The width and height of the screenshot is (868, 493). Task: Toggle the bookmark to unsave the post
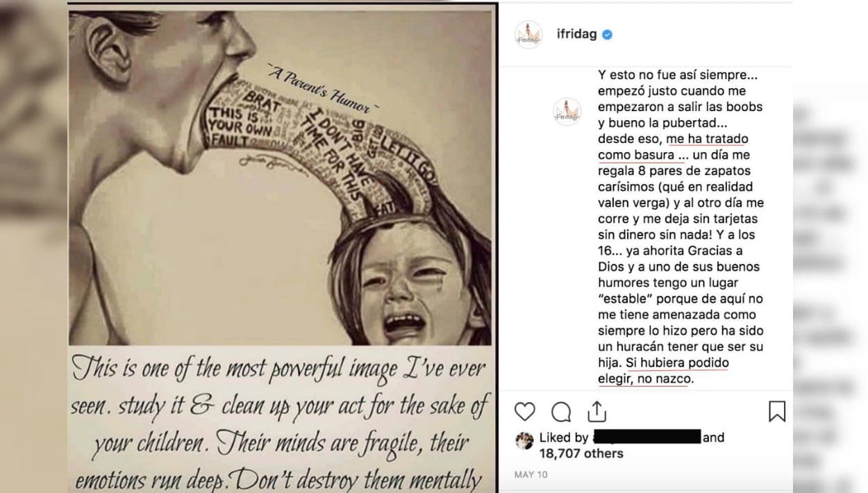click(777, 412)
